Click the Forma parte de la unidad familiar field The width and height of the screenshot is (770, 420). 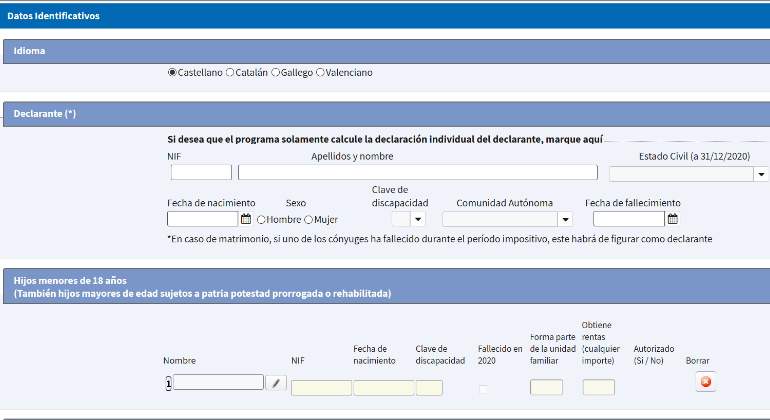[x=546, y=387]
